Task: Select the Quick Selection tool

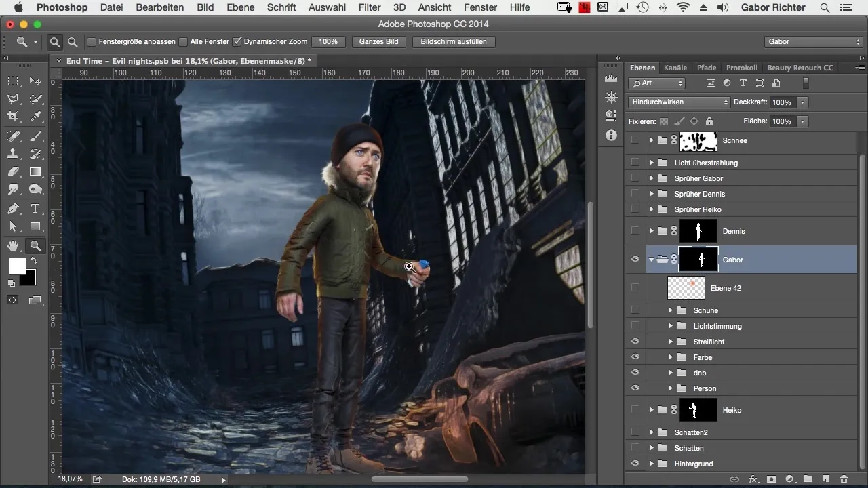Action: pyautogui.click(x=36, y=99)
